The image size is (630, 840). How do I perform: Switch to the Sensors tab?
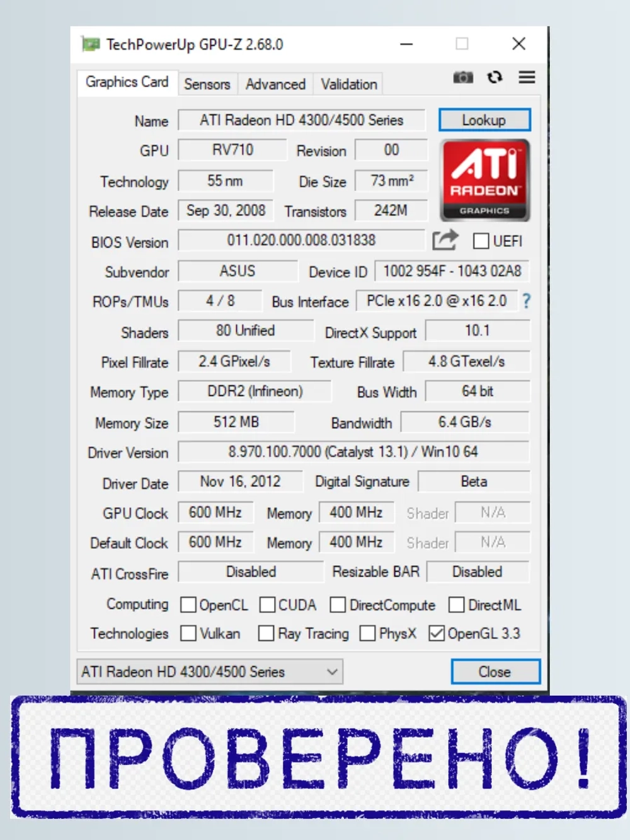click(207, 84)
